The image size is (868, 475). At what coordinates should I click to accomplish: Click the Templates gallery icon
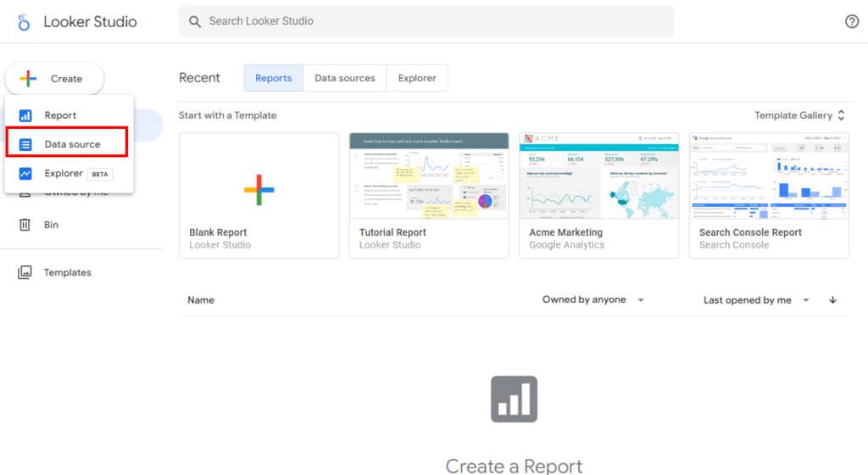[x=25, y=272]
